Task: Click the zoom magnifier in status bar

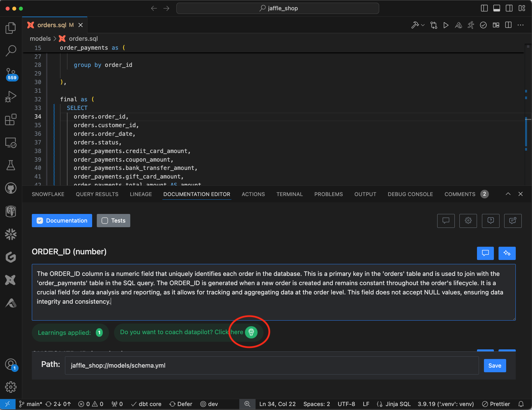Action: 247,404
